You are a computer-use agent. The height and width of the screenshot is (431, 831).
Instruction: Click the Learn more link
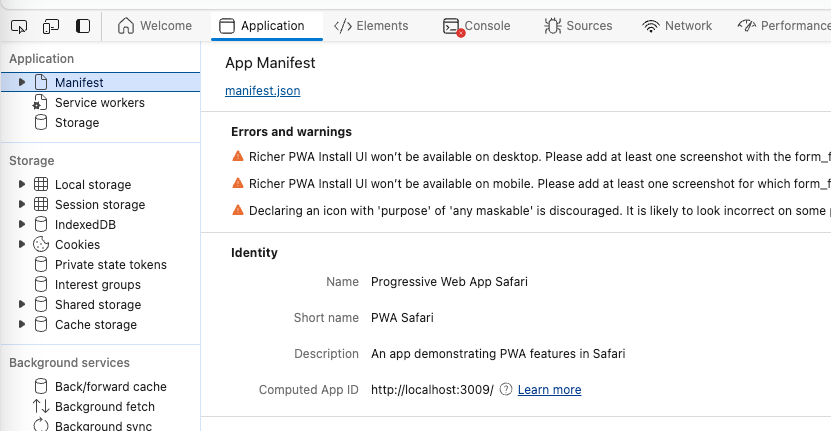click(x=549, y=390)
